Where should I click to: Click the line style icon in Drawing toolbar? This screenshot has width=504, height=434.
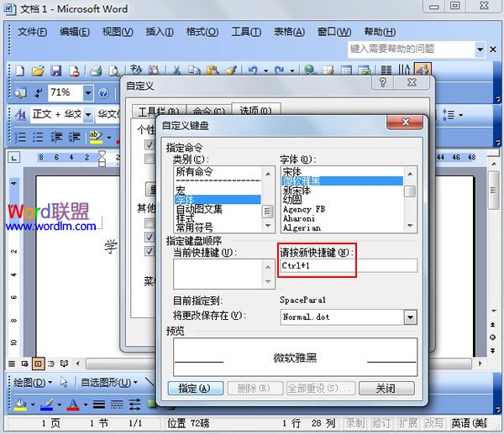pyautogui.click(x=99, y=404)
